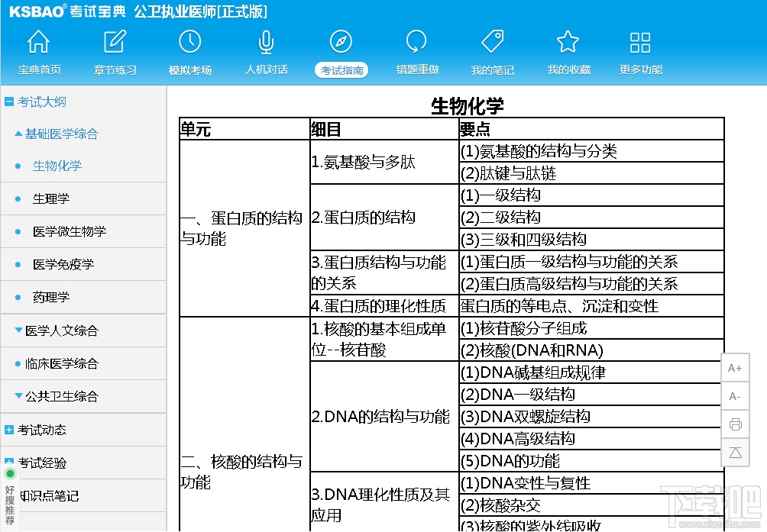Select the 模拟考场 clock icon
Screen dimensions: 767x532
tap(189, 41)
